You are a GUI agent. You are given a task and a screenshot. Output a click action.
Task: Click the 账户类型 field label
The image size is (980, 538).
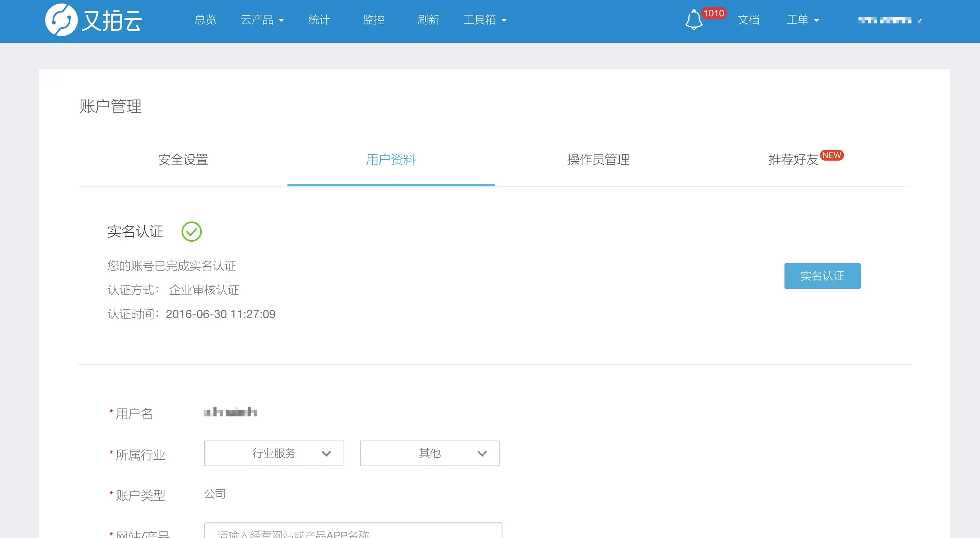140,496
